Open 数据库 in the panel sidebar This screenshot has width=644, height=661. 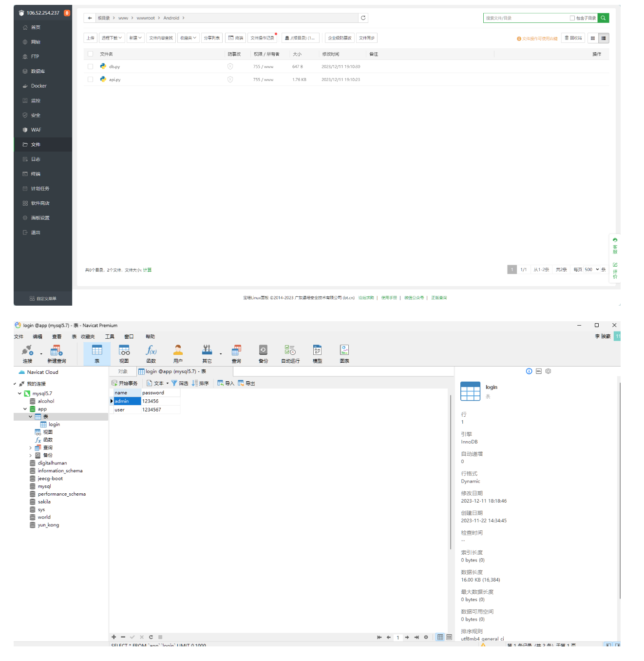click(x=43, y=71)
